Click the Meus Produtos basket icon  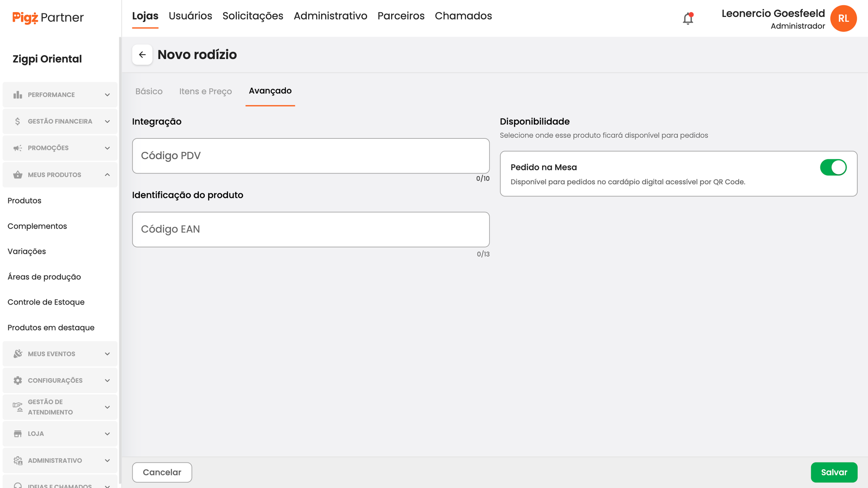pyautogui.click(x=18, y=175)
